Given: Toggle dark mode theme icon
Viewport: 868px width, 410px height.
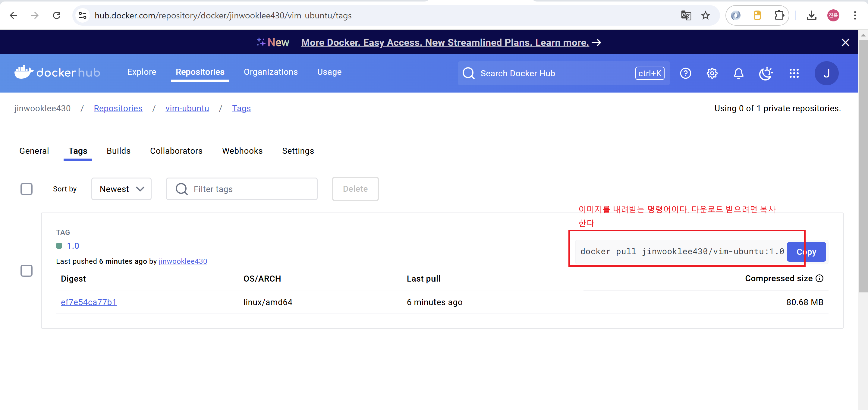Looking at the screenshot, I should coord(766,73).
